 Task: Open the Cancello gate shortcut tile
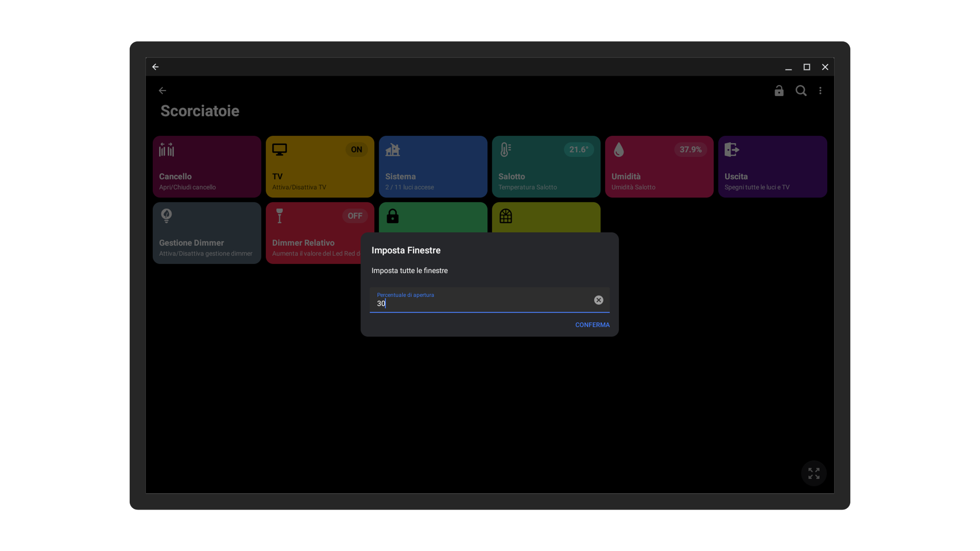(x=207, y=167)
